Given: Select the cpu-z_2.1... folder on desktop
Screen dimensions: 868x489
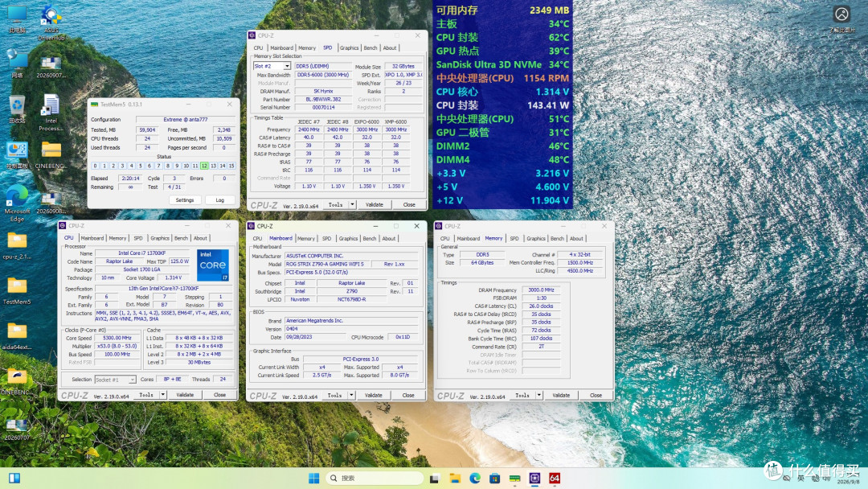Looking at the screenshot, I should coord(17,246).
